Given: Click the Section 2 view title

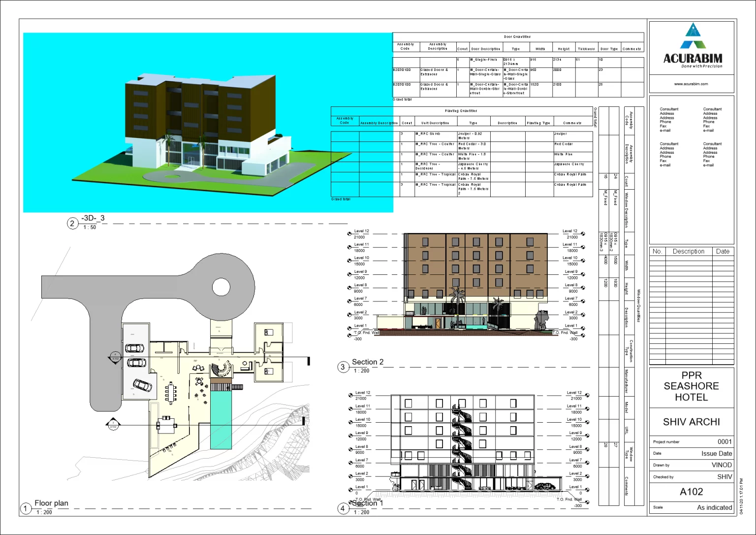Looking at the screenshot, I should [368, 362].
